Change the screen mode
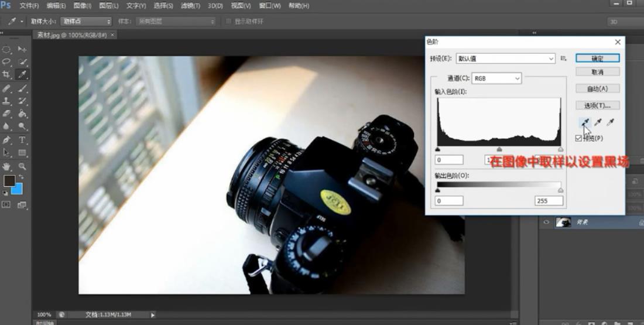Screen dimensions: 644x325 [x=22, y=204]
